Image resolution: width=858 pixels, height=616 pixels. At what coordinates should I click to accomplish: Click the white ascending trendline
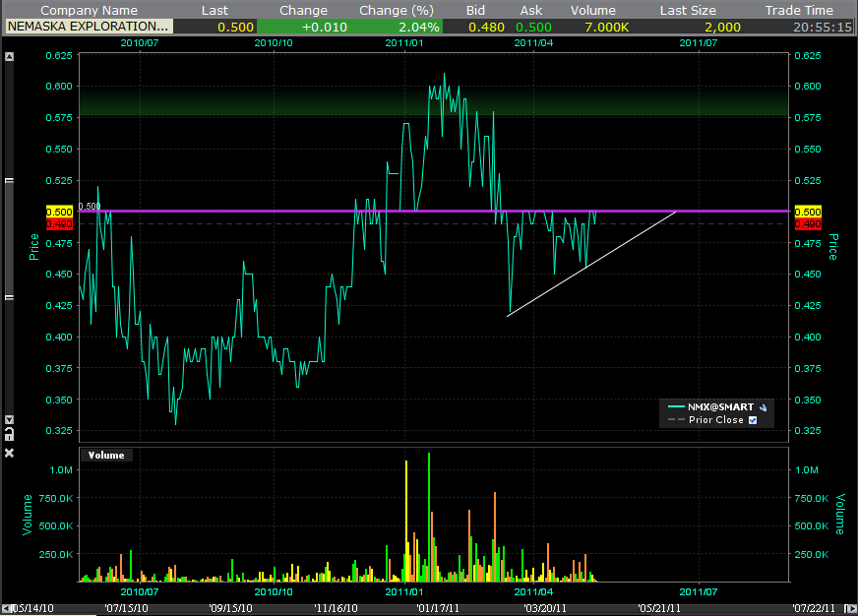pyautogui.click(x=590, y=265)
